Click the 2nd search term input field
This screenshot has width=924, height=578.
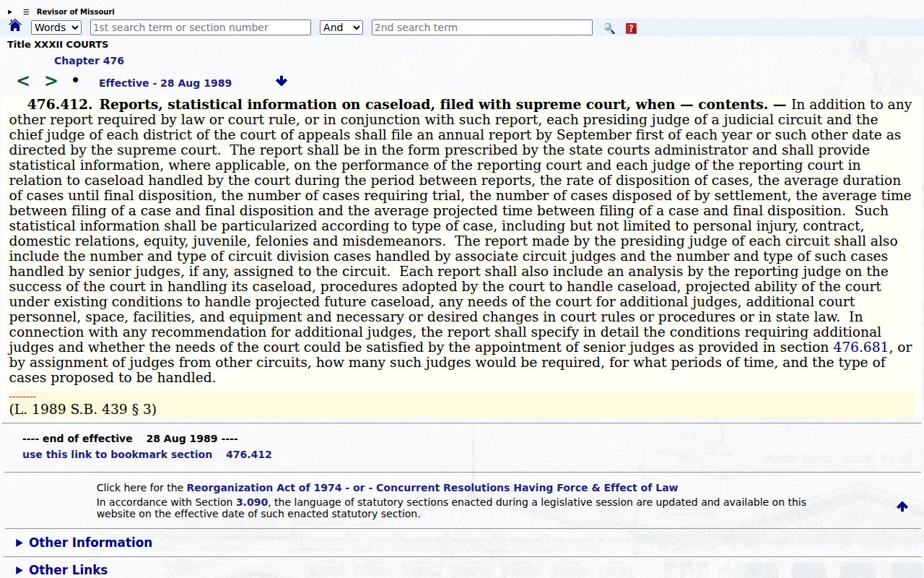tap(482, 27)
